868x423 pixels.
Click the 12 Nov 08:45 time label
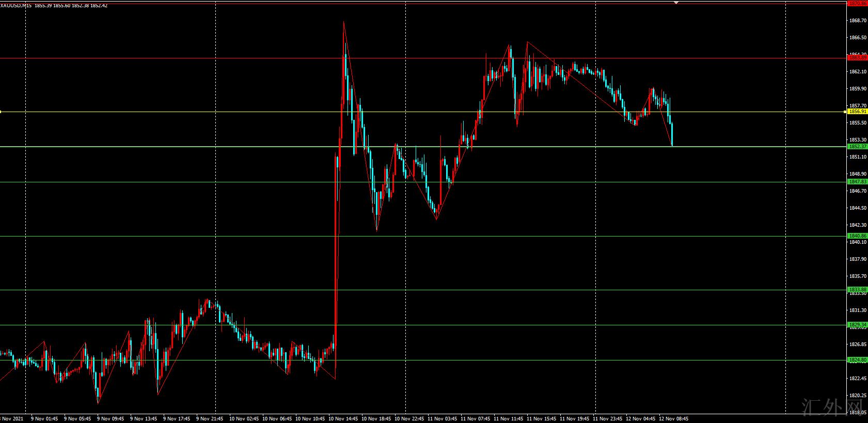coord(674,419)
